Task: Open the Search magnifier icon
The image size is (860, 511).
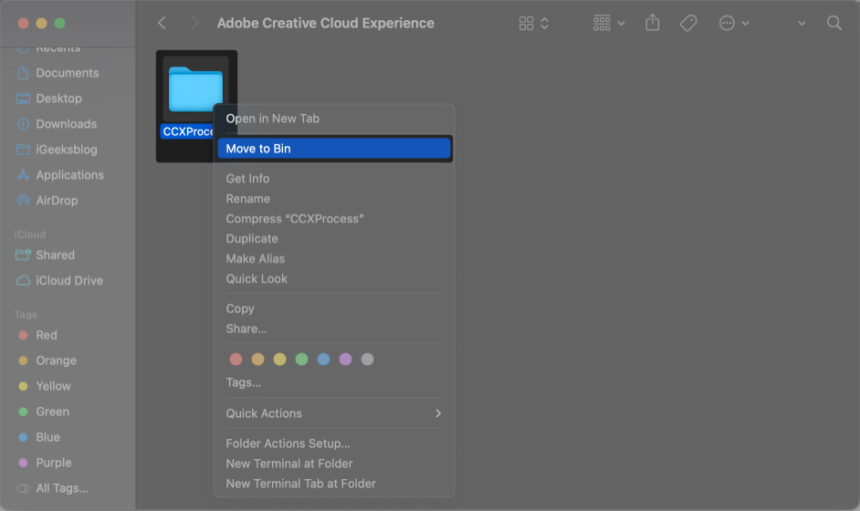Action: 834,23
